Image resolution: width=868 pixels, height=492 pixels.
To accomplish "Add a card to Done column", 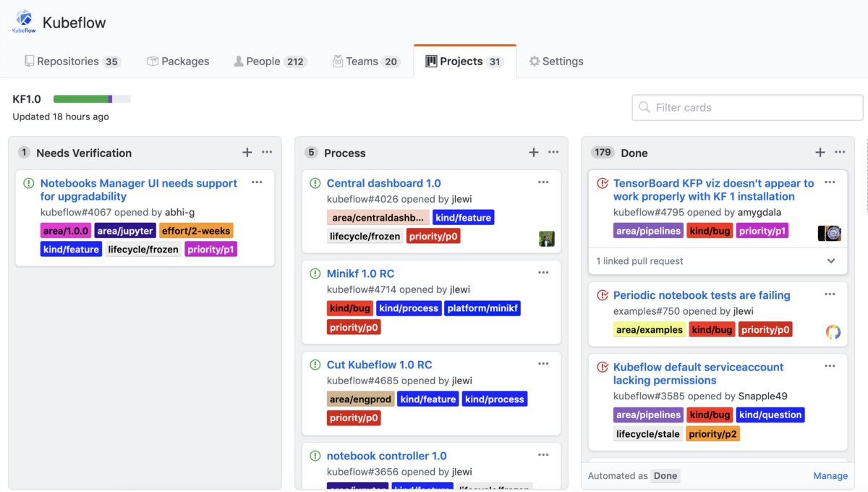I will point(820,153).
